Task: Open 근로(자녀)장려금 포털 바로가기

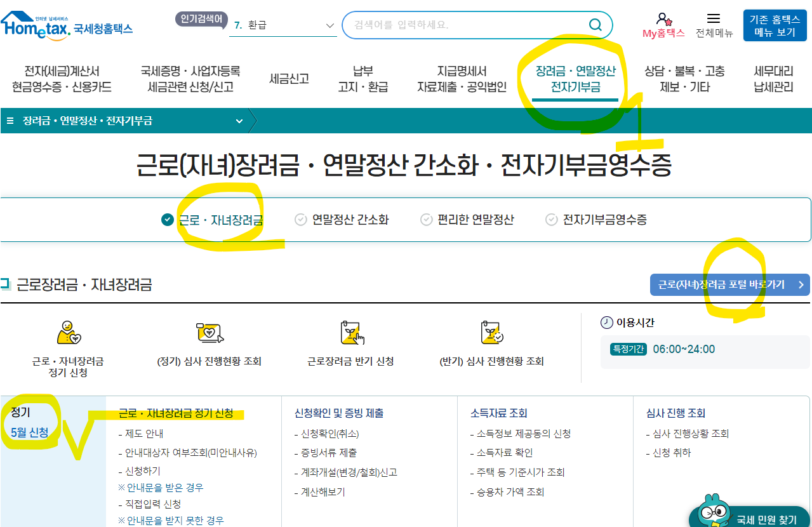Action: (x=729, y=284)
